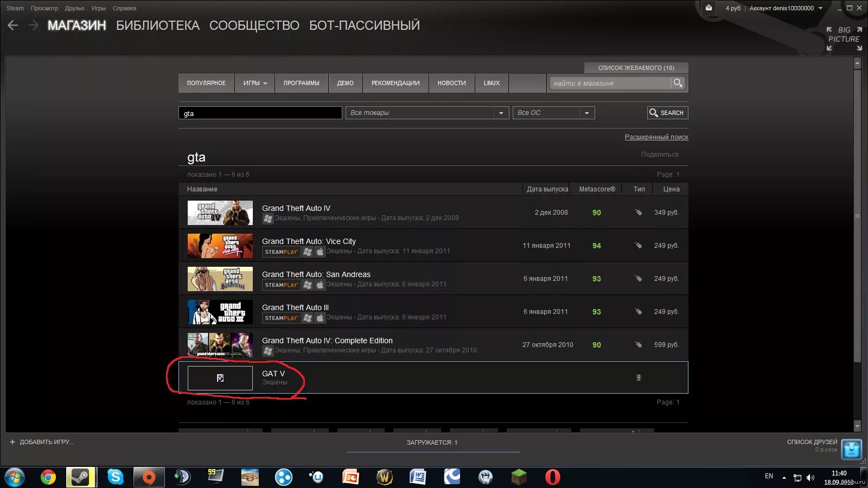
Task: Open the Все товары filter dropdown
Action: (x=427, y=113)
